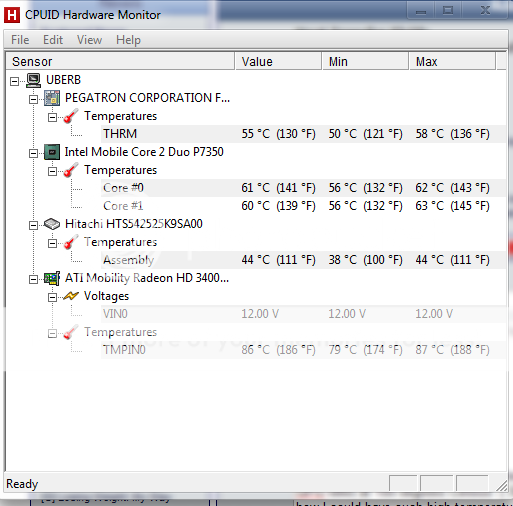Image resolution: width=513 pixels, height=506 pixels.
Task: Collapse Temperatures under PEGATRON CORPORATION
Action: [52, 117]
